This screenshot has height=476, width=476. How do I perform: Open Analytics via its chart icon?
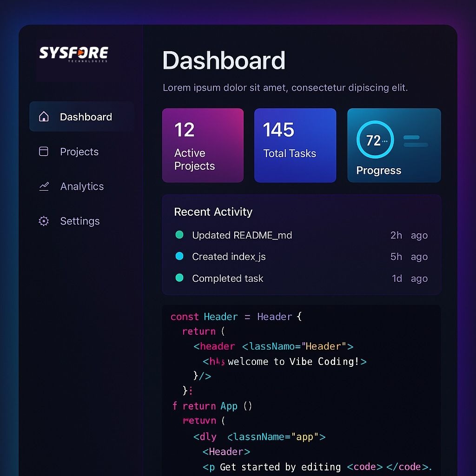[44, 186]
